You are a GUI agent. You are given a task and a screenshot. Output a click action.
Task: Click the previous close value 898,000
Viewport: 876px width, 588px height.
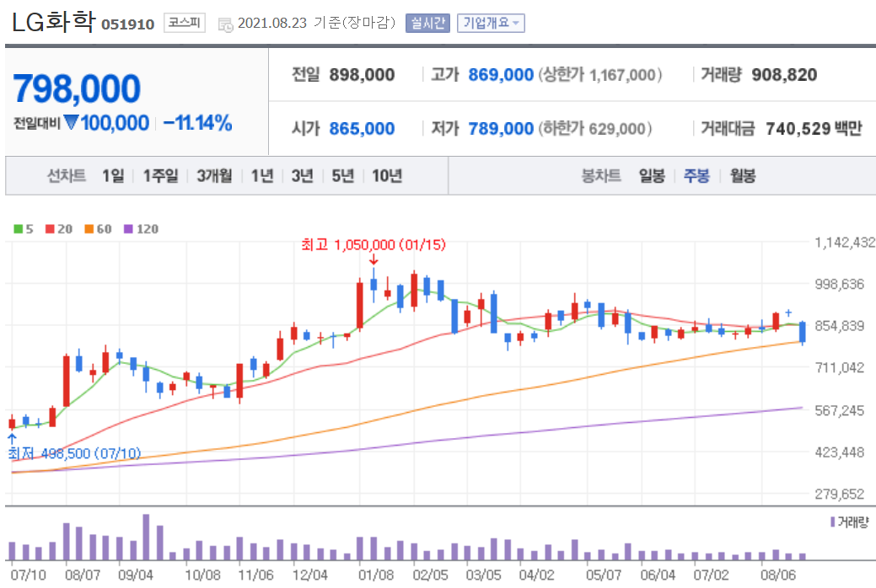pos(362,75)
